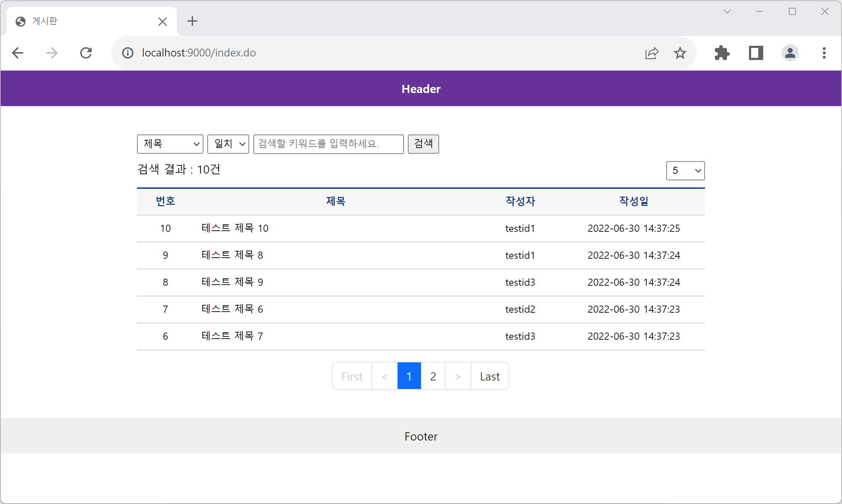This screenshot has height=504, width=842.
Task: Close the 게시판 tab
Action: pos(163,22)
